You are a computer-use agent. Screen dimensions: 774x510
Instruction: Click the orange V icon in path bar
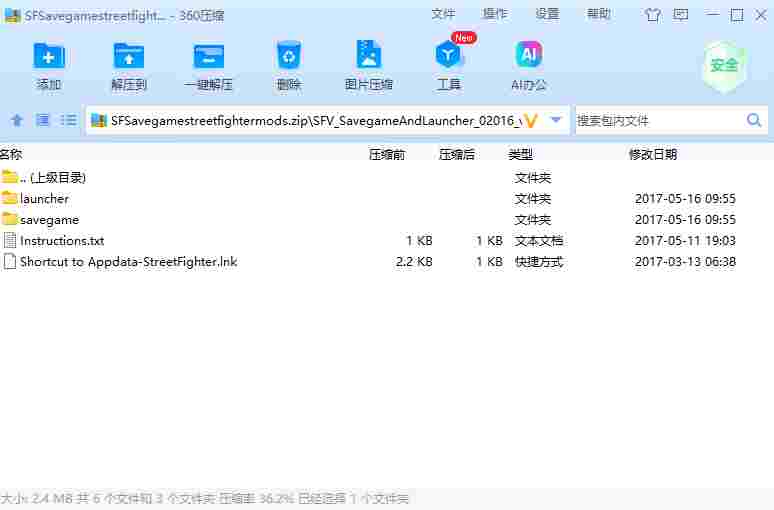(x=530, y=120)
